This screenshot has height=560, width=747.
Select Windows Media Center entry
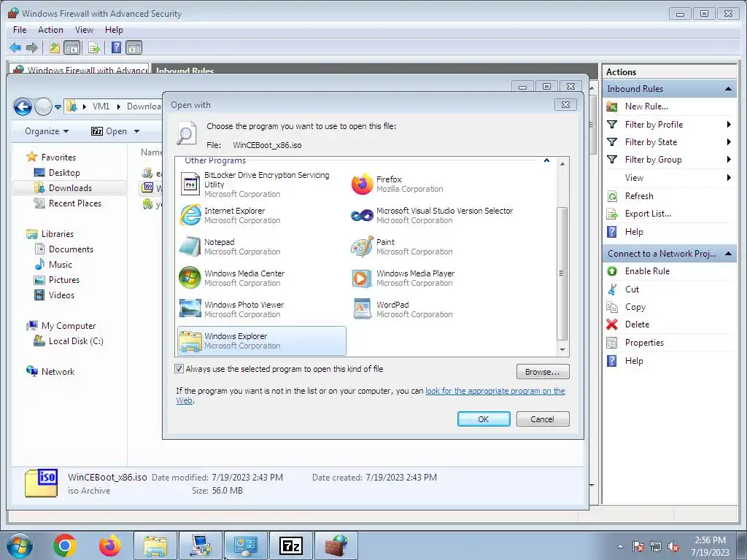pyautogui.click(x=232, y=278)
